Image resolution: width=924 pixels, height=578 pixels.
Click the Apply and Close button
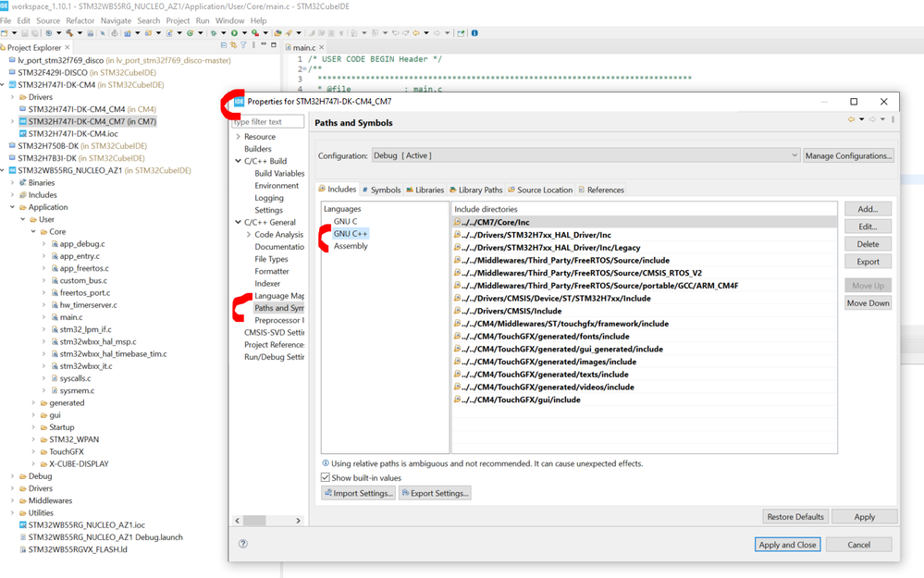[787, 545]
